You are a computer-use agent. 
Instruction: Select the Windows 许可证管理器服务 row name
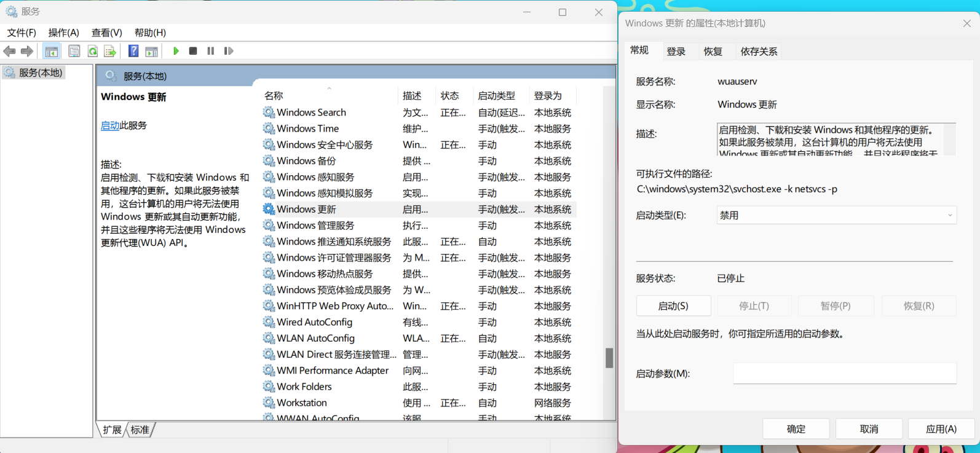(334, 258)
